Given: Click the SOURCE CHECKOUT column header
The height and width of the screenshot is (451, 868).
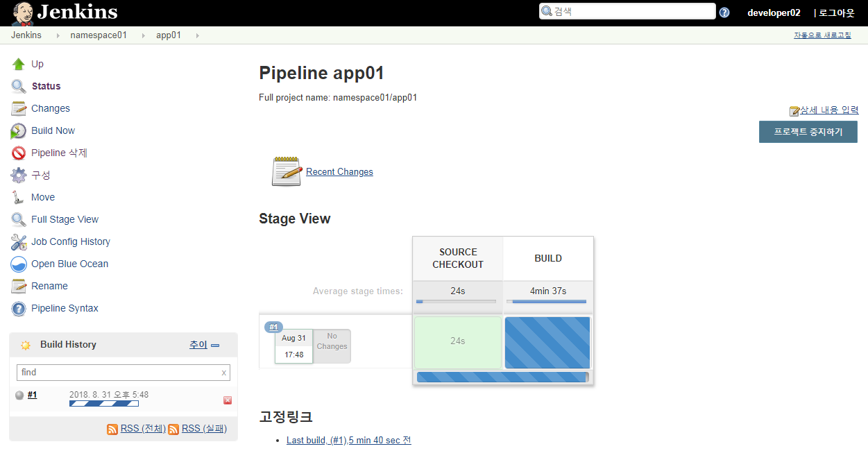Looking at the screenshot, I should coord(458,258).
